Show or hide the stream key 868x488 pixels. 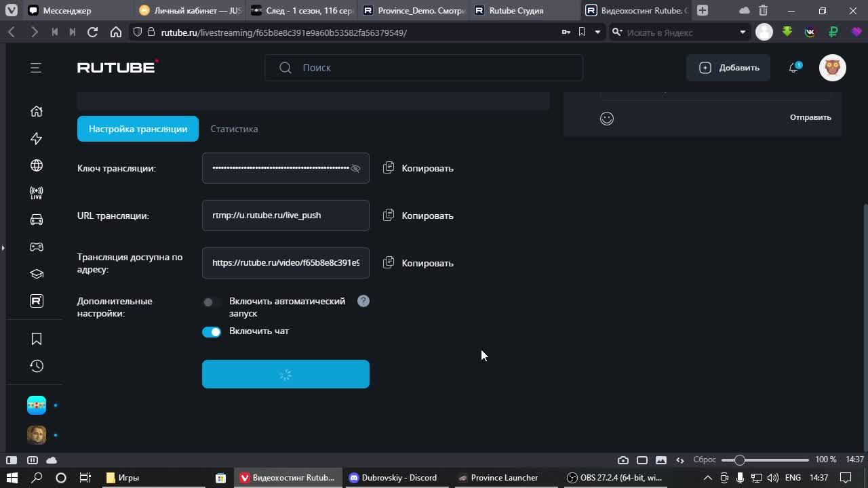(x=355, y=168)
